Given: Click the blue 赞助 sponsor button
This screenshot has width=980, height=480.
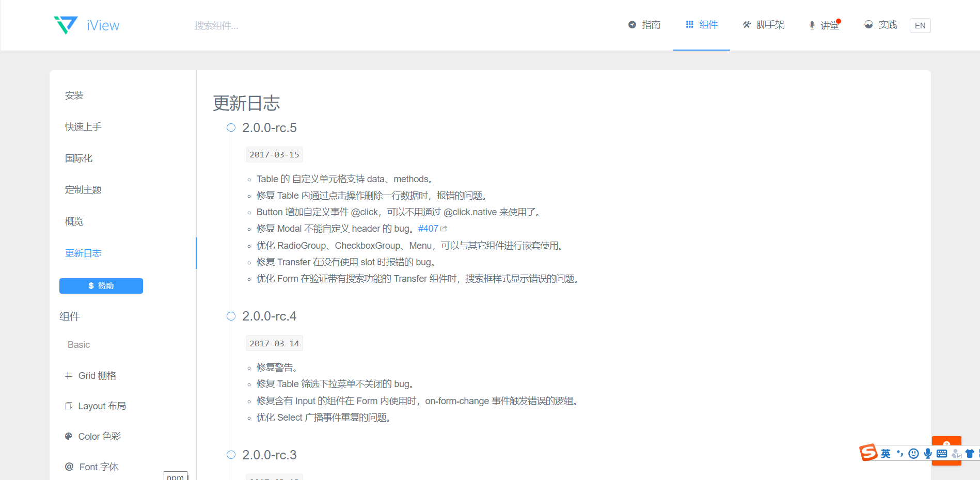Looking at the screenshot, I should 101,285.
